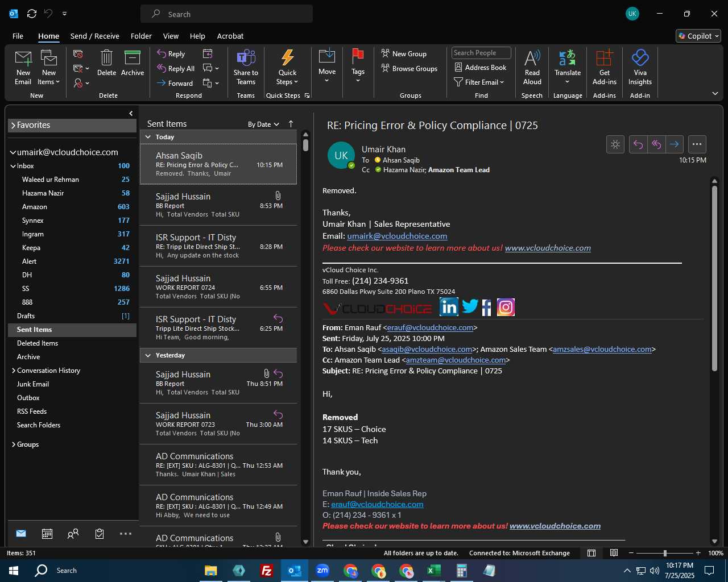Expand the Favorites section

coord(14,125)
